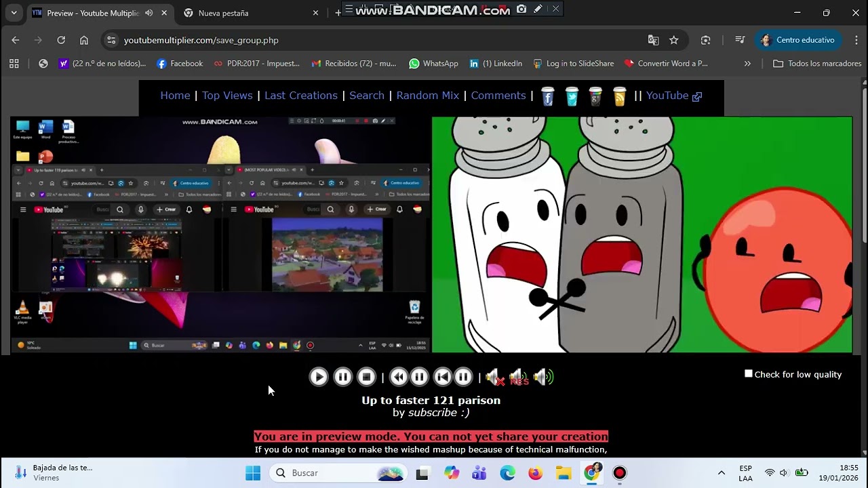Open the tab search dropdown arrow

[x=14, y=13]
